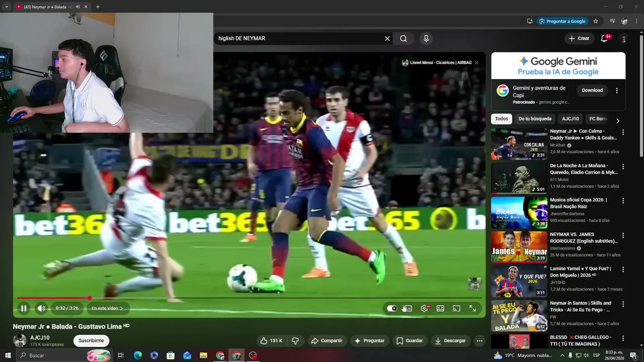Open File Explorer from taskbar
The height and width of the screenshot is (362, 644).
point(203,355)
